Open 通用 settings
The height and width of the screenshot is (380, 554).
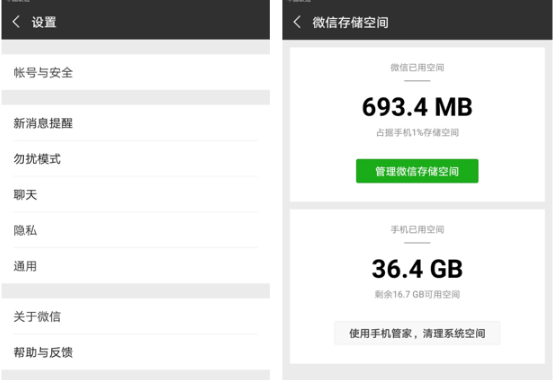136,266
